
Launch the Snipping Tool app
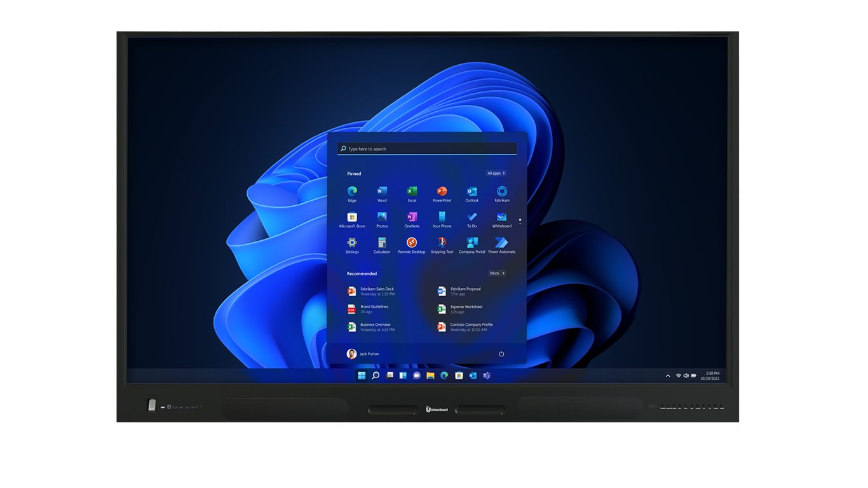442,243
